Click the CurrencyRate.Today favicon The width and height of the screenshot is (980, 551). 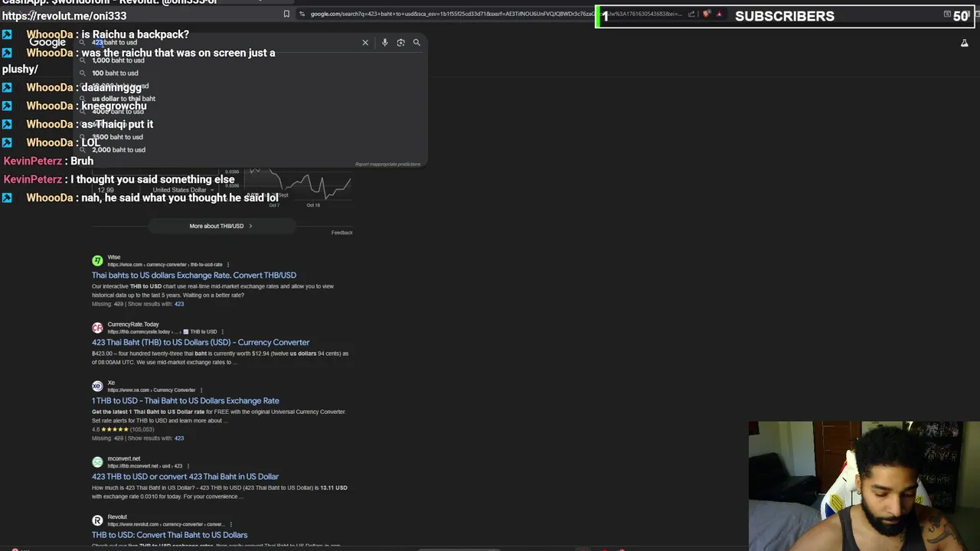tap(97, 328)
